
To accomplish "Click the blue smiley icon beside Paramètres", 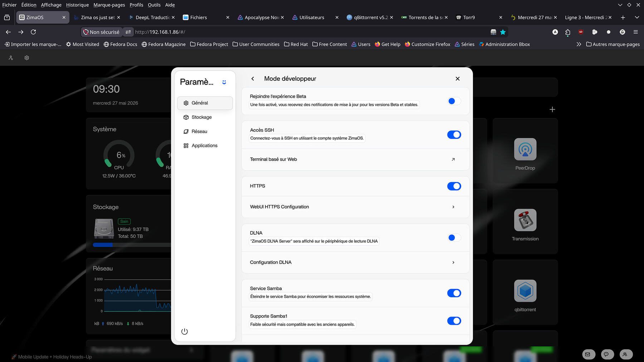I will click(x=224, y=82).
